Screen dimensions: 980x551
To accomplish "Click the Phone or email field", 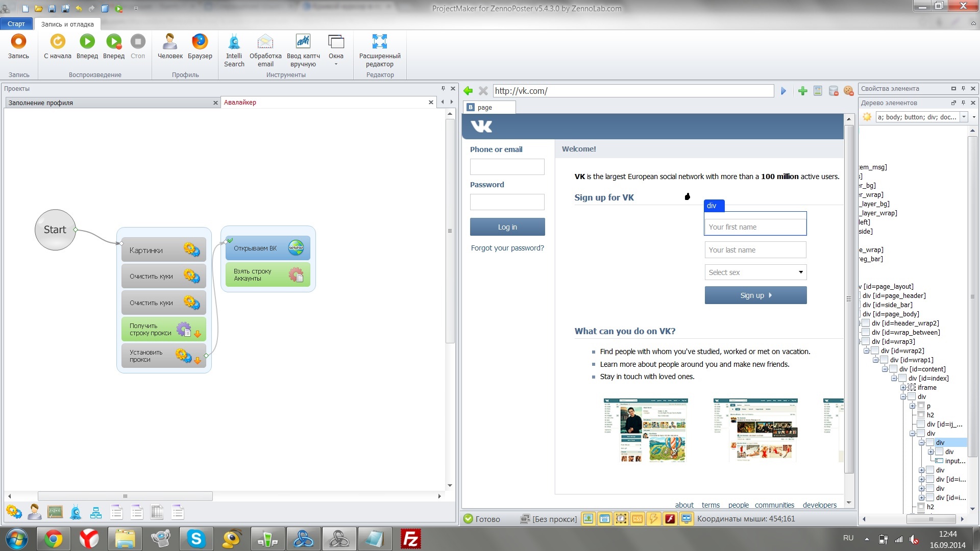I will click(507, 167).
